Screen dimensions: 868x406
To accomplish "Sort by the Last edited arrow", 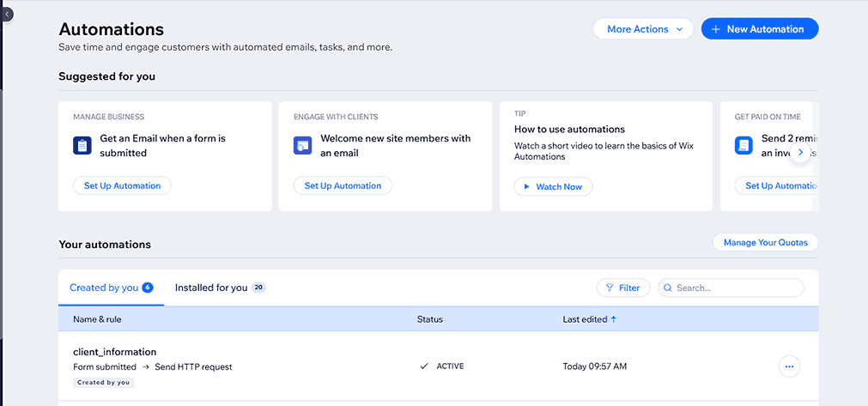I will click(x=614, y=319).
